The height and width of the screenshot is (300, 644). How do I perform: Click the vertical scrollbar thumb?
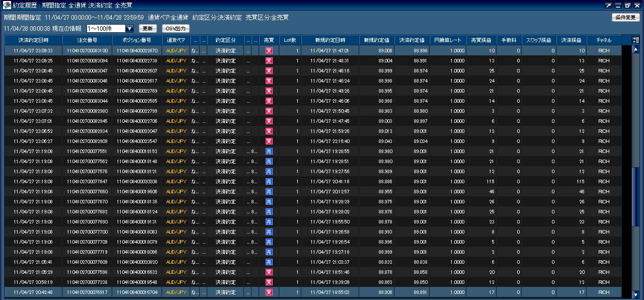tap(635, 197)
